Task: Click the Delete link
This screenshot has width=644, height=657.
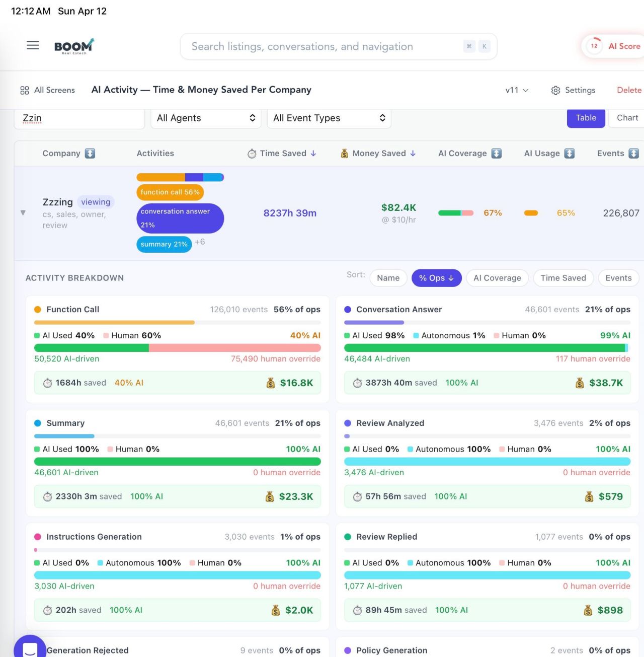Action: [629, 90]
